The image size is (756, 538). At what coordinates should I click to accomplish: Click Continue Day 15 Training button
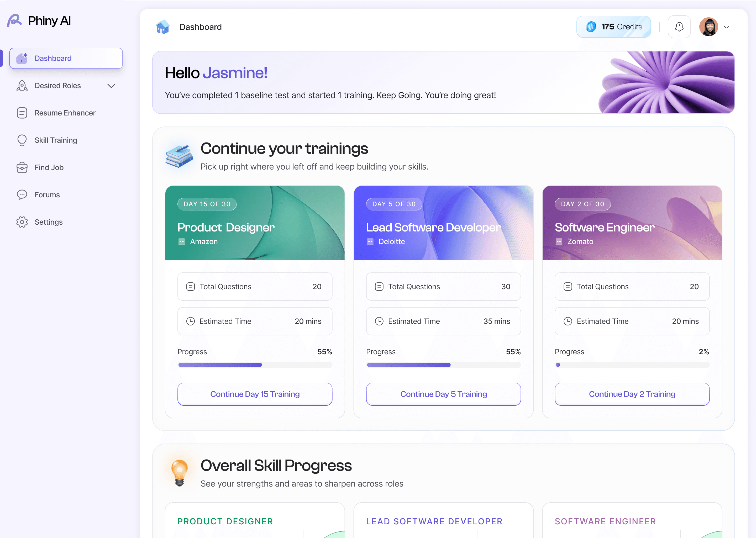pyautogui.click(x=254, y=394)
